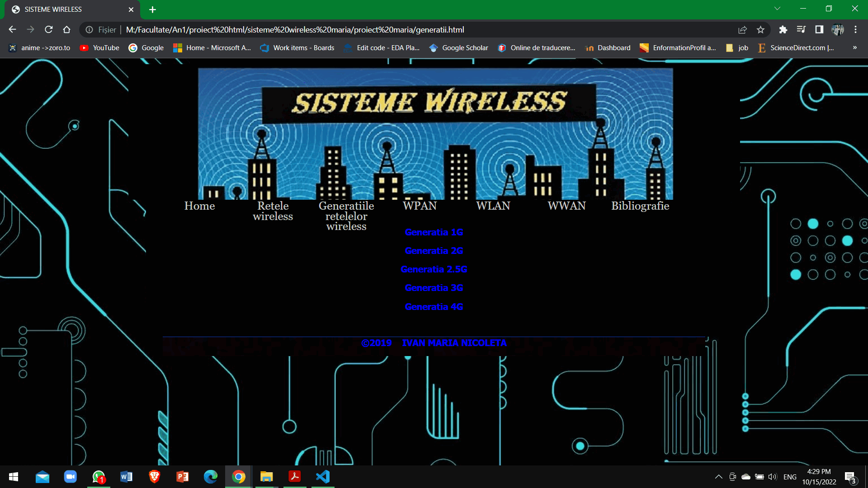Image resolution: width=868 pixels, height=488 pixels.
Task: Open the Chrome profile avatar
Action: click(838, 30)
